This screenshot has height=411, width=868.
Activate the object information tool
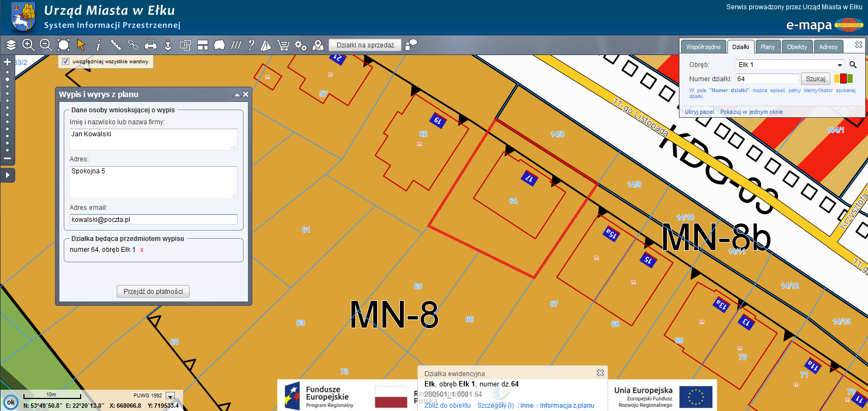click(x=99, y=45)
